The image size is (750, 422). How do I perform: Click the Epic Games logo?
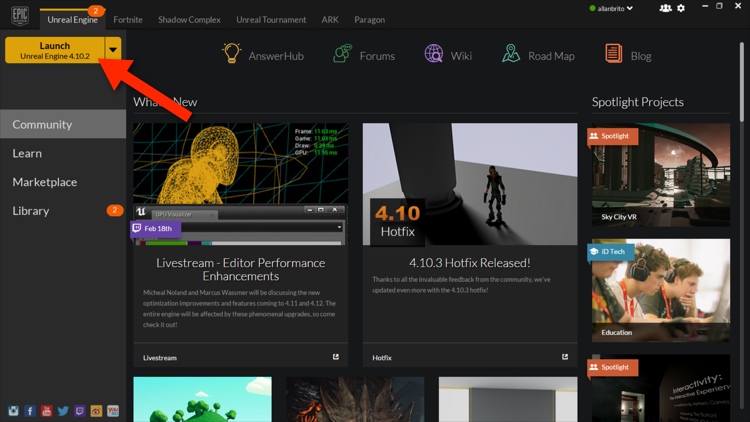(x=20, y=16)
